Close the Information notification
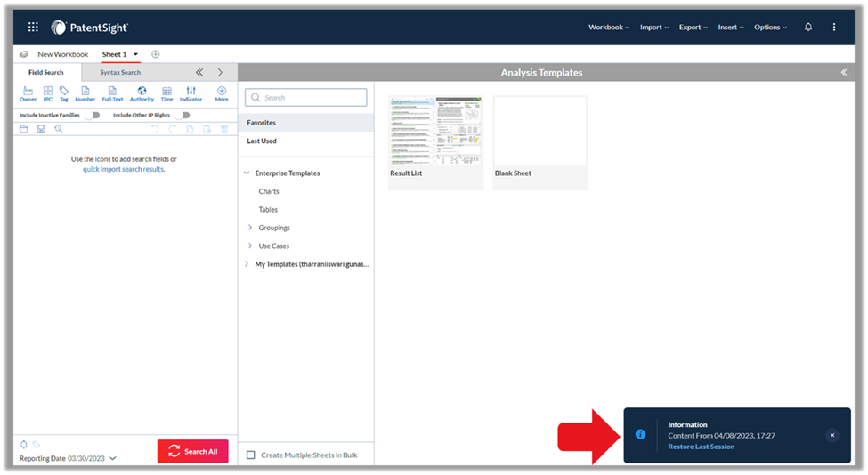The height and width of the screenshot is (475, 868). (832, 435)
